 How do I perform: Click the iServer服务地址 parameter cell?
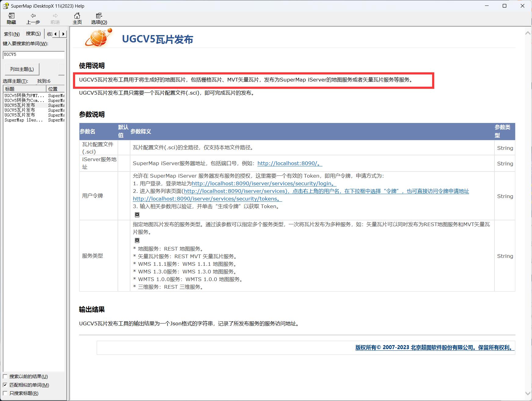98,163
